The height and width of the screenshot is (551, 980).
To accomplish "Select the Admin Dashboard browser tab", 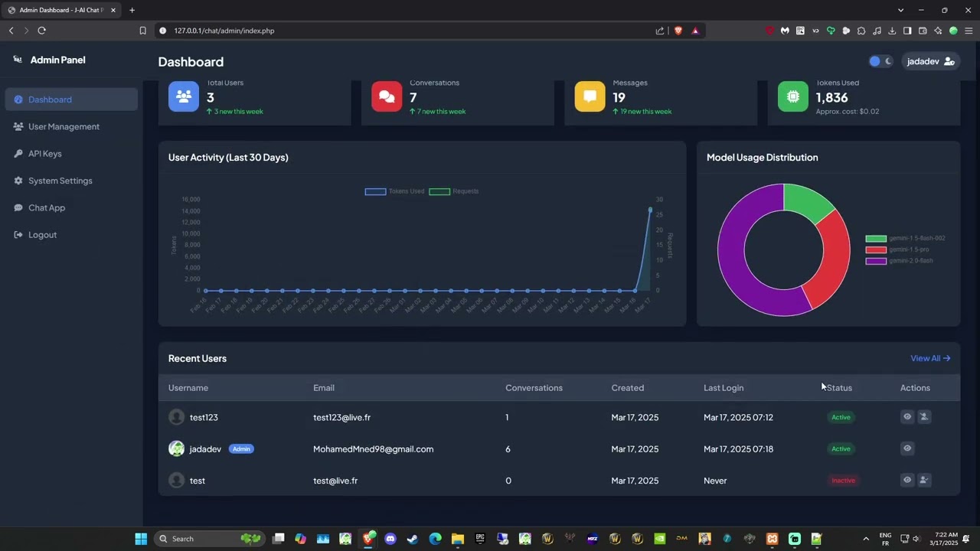I will coord(61,10).
